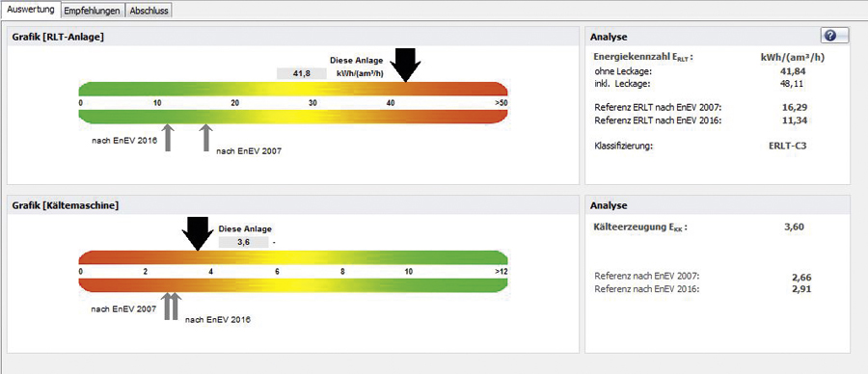Viewport: 868px width, 374px height.
Task: Click the 'Klassifizierung:' label
Action: 624,147
